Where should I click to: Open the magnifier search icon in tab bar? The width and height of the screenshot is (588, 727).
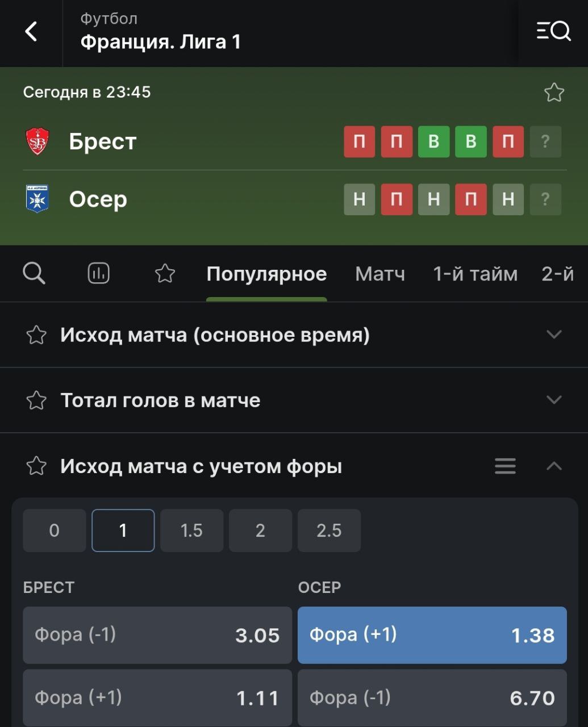coord(34,273)
